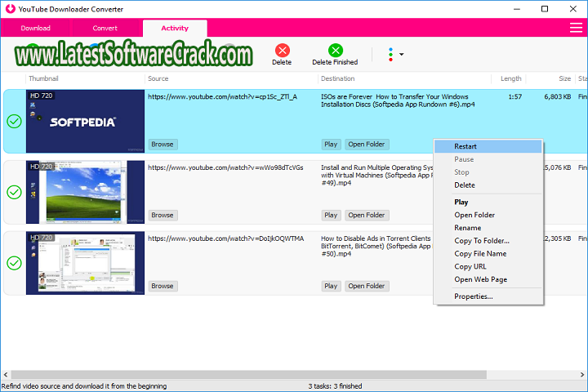
Task: Click the green checkmark status of first download
Action: pos(14,122)
